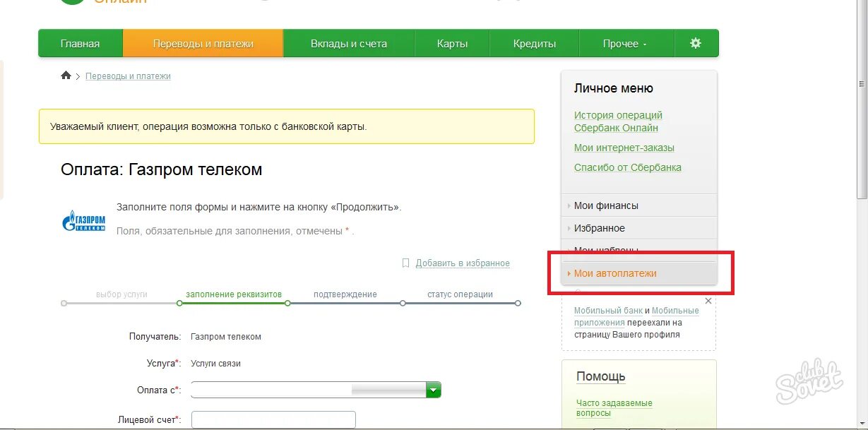Click the Оплата: Газпром телеком heading

(x=162, y=169)
